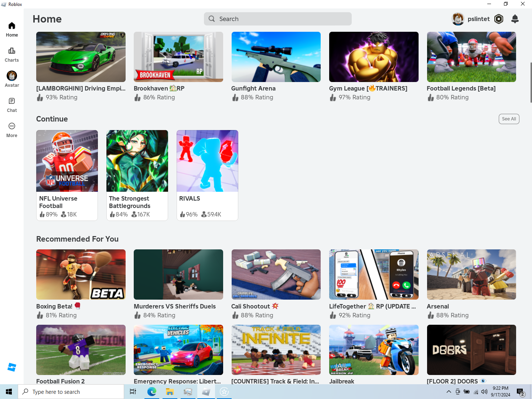Screen dimensions: 532x399
Task: Click the Arsenal title text
Action: (x=438, y=306)
